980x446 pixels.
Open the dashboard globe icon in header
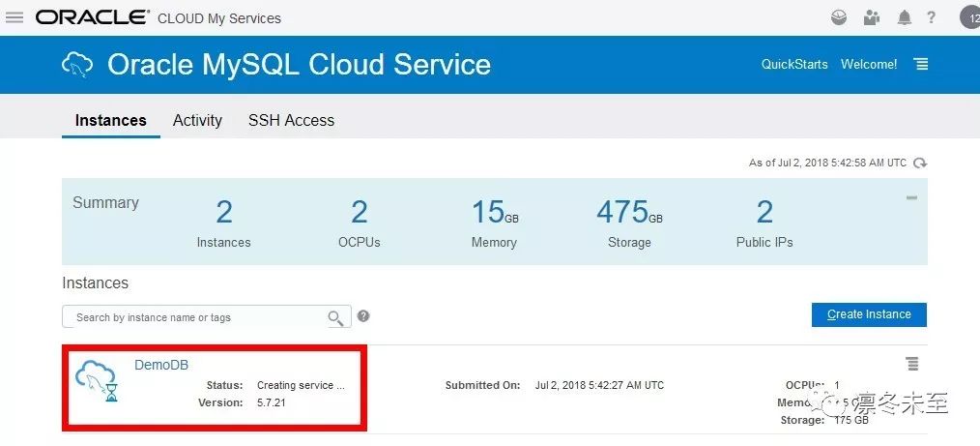point(839,17)
